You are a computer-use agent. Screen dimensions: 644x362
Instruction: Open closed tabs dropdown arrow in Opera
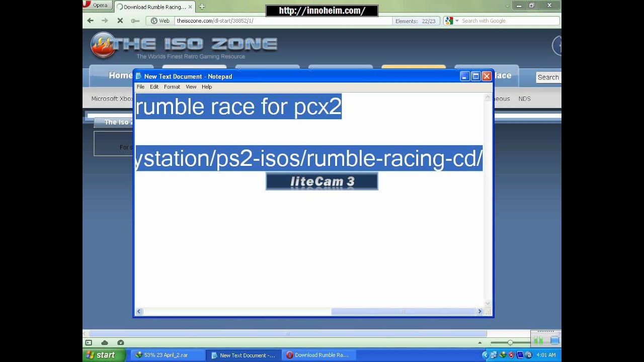(507, 6)
